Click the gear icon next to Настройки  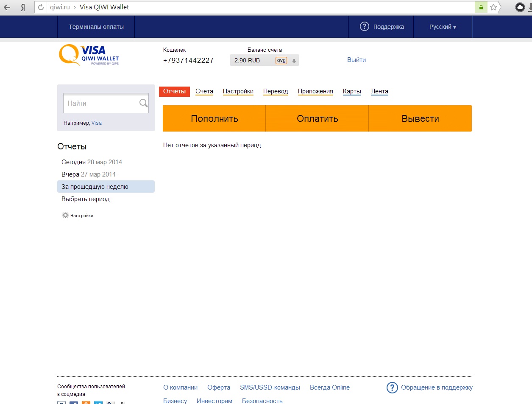65,215
